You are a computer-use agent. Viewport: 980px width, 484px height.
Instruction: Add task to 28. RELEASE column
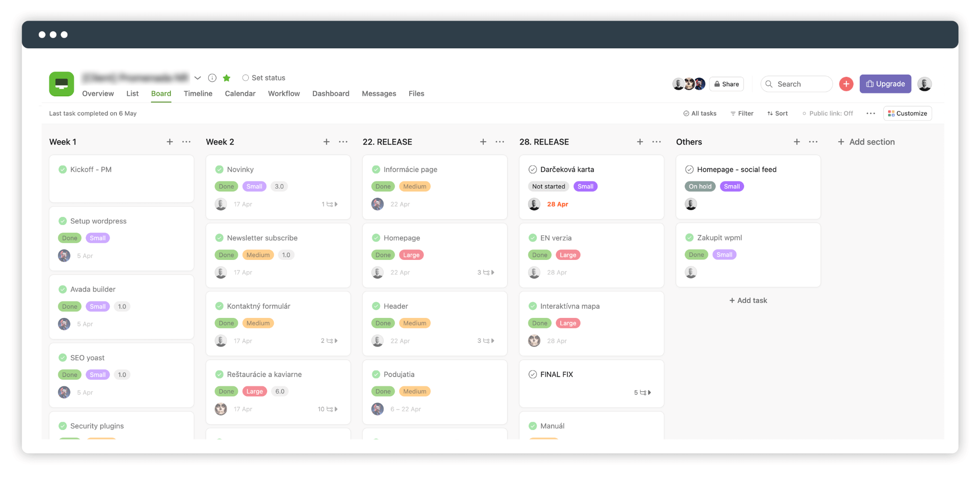[x=639, y=142]
